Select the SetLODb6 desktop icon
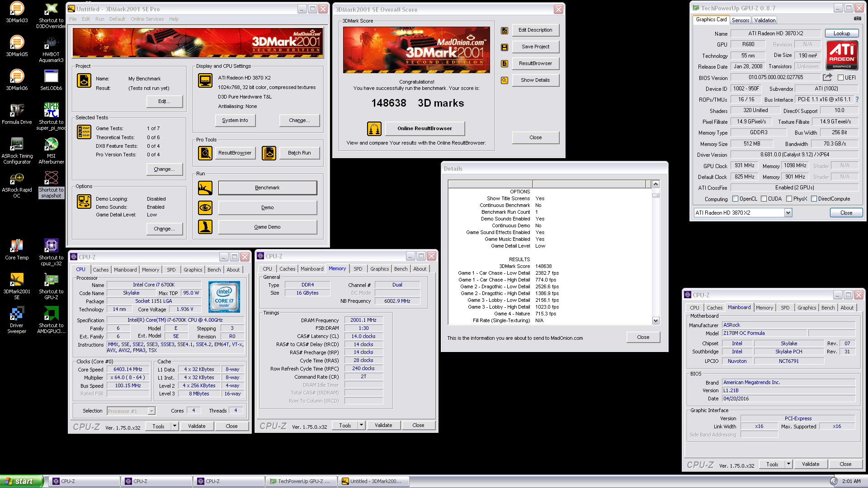 [51, 80]
